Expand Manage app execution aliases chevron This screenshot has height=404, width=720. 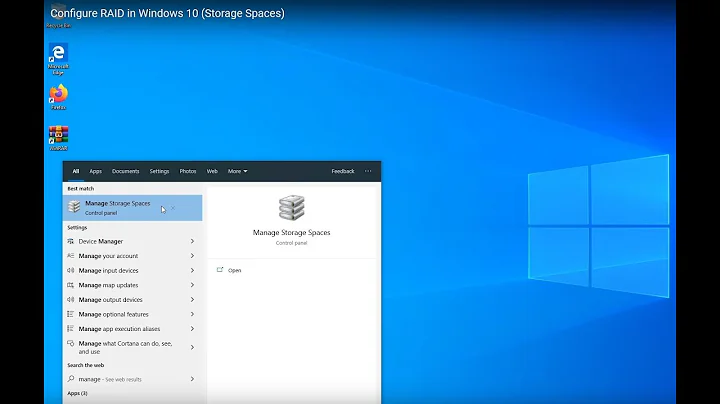coord(192,329)
